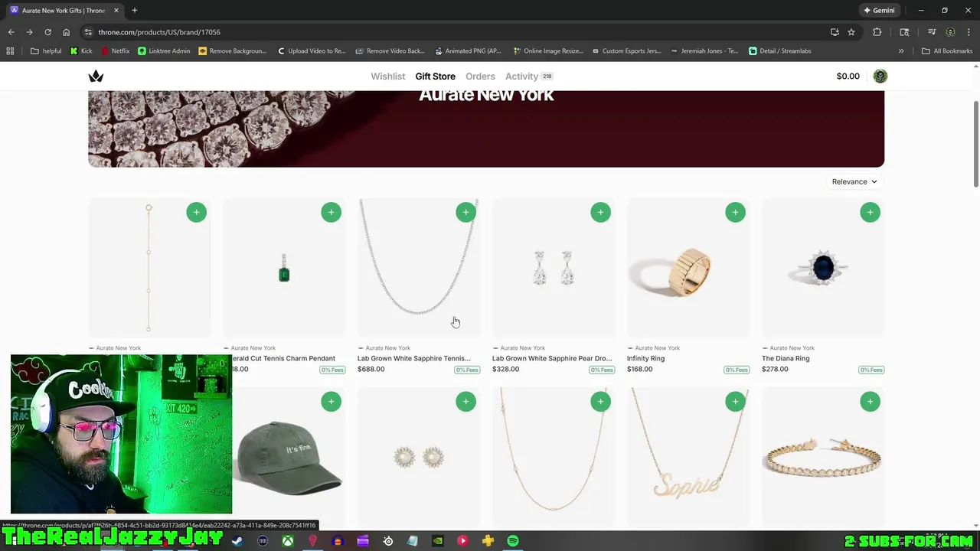Open the Animated PNG bookmark
Image resolution: width=980 pixels, height=551 pixels.
click(x=467, y=51)
